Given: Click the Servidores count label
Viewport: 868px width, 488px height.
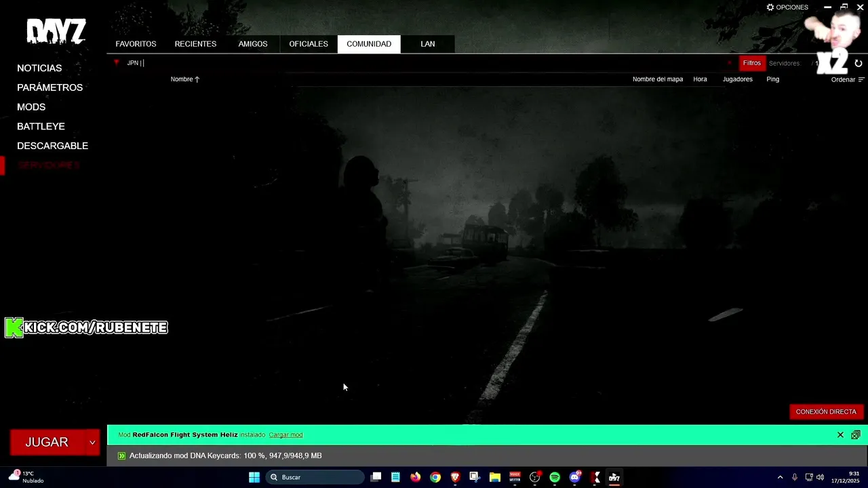Looking at the screenshot, I should click(784, 63).
